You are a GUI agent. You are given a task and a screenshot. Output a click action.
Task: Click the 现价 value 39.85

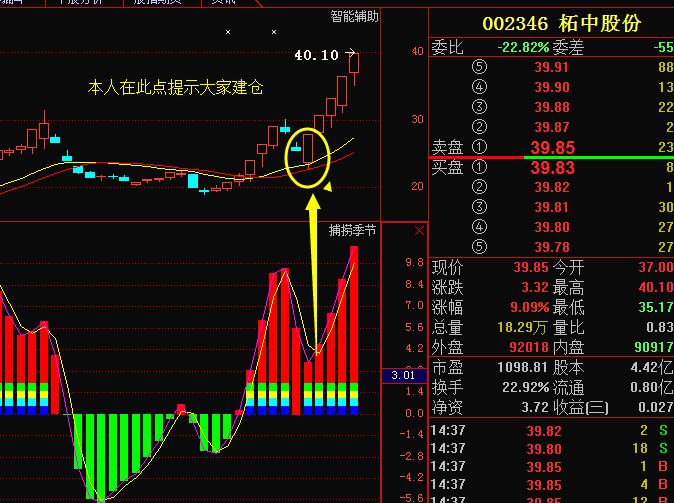[531, 267]
